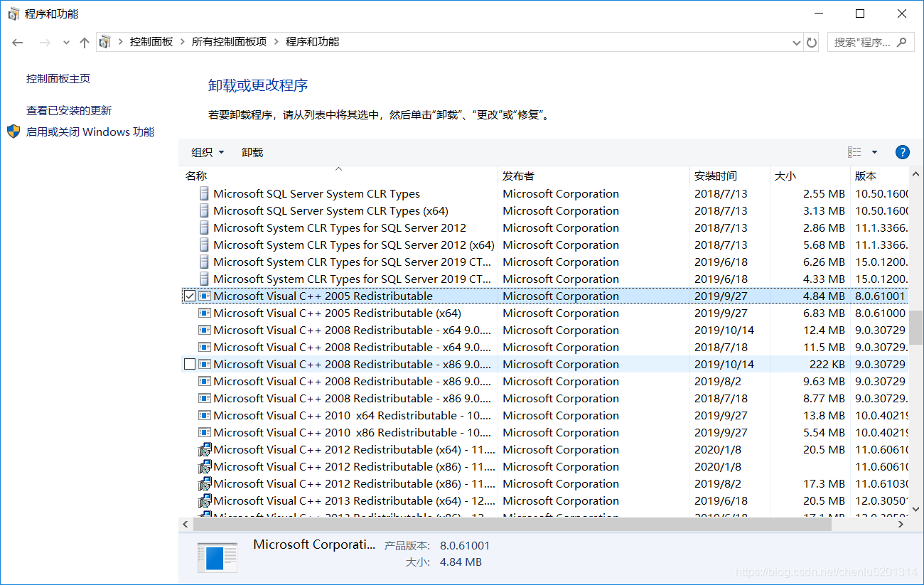Screen dimensions: 924x585
Task: Click icon of Visual C++ 2010 x86 Redistributable
Action: tap(205, 432)
